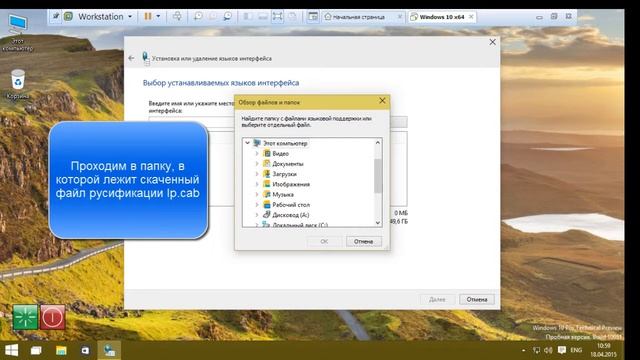Click the folder tree scrollbar thumb

[378, 176]
